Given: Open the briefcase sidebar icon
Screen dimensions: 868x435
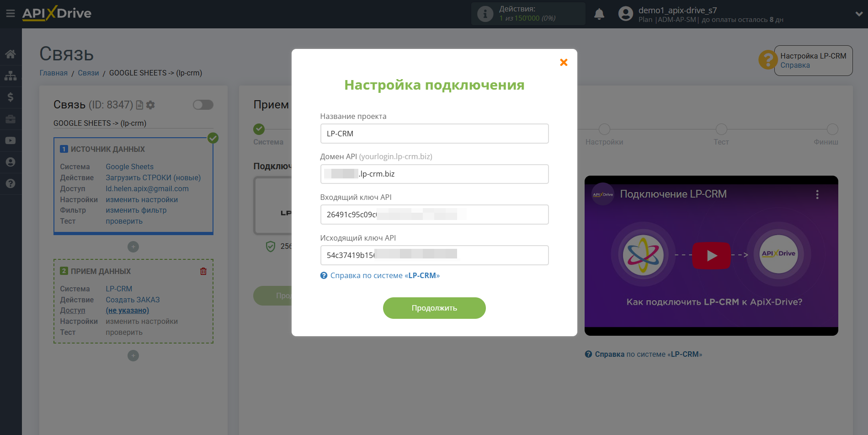Looking at the screenshot, I should tap(11, 119).
